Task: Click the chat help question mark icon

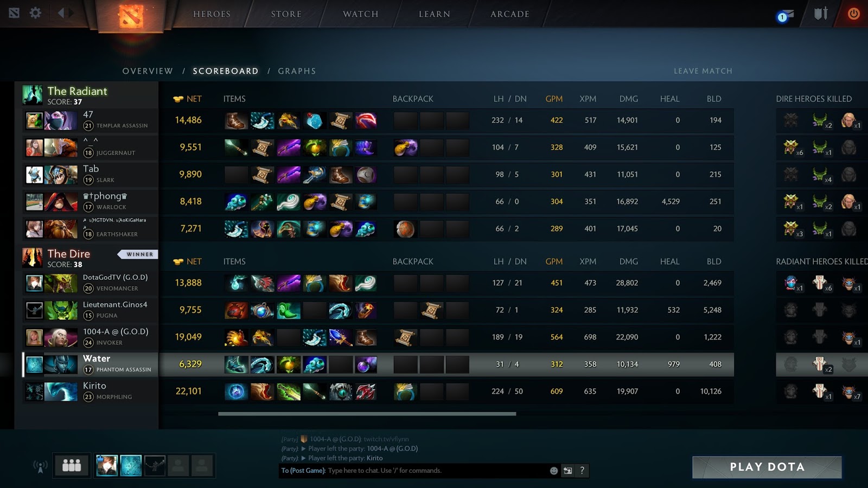Action: pyautogui.click(x=582, y=471)
